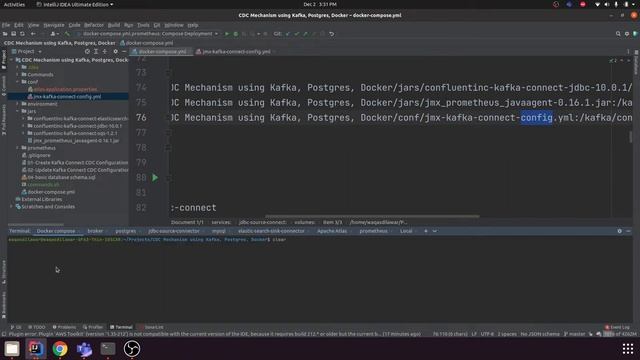Click the toolbar back navigation arrow

pos(33,34)
